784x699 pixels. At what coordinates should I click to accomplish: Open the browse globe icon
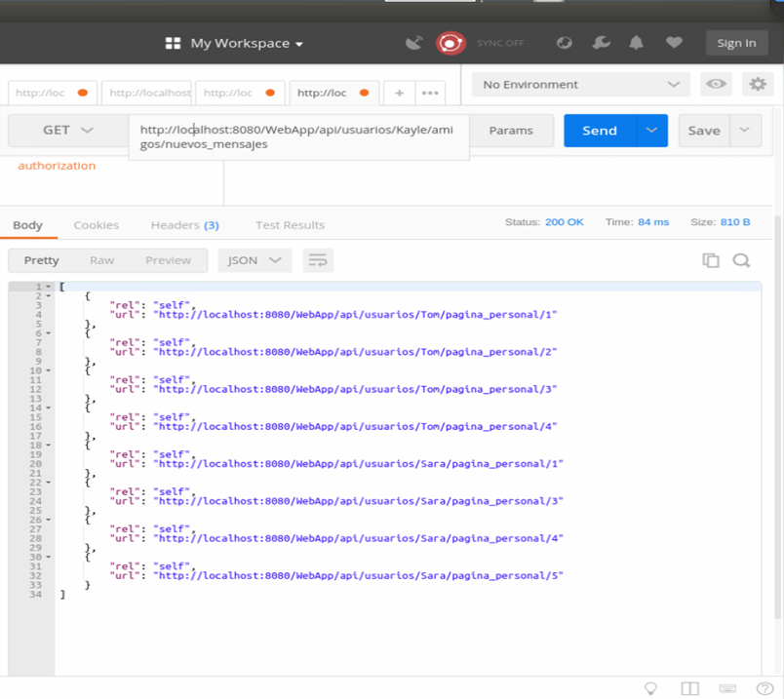(x=565, y=43)
